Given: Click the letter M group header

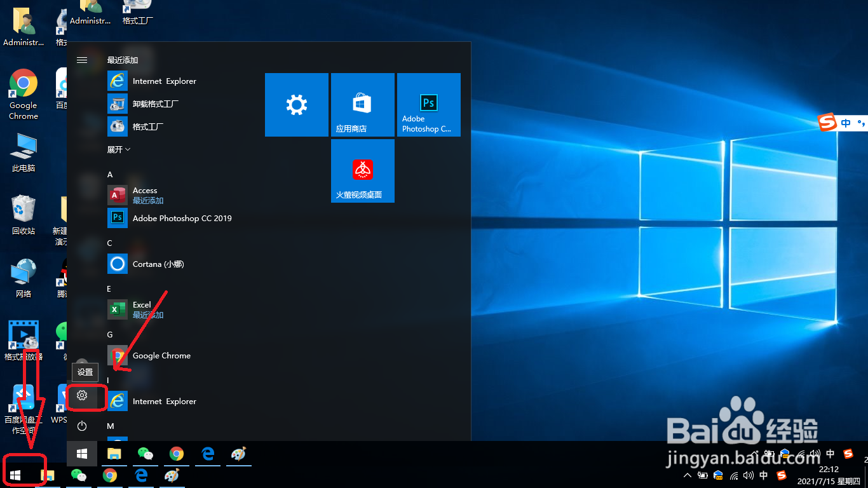Looking at the screenshot, I should (111, 426).
